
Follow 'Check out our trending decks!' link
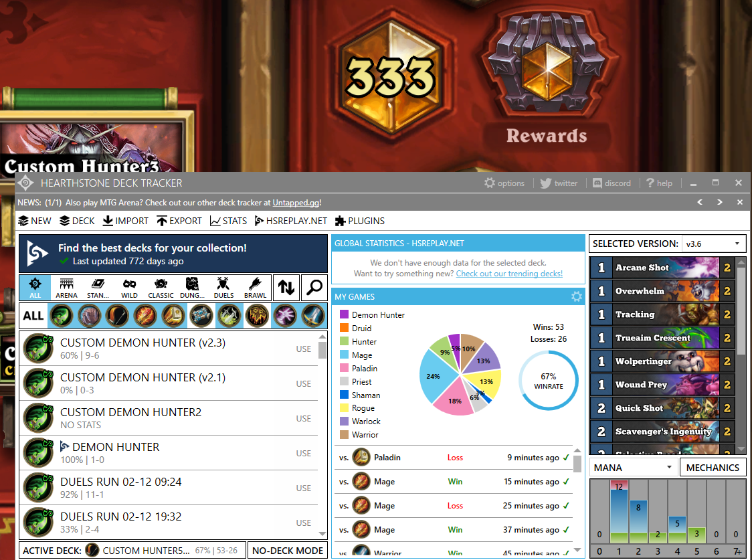(509, 273)
